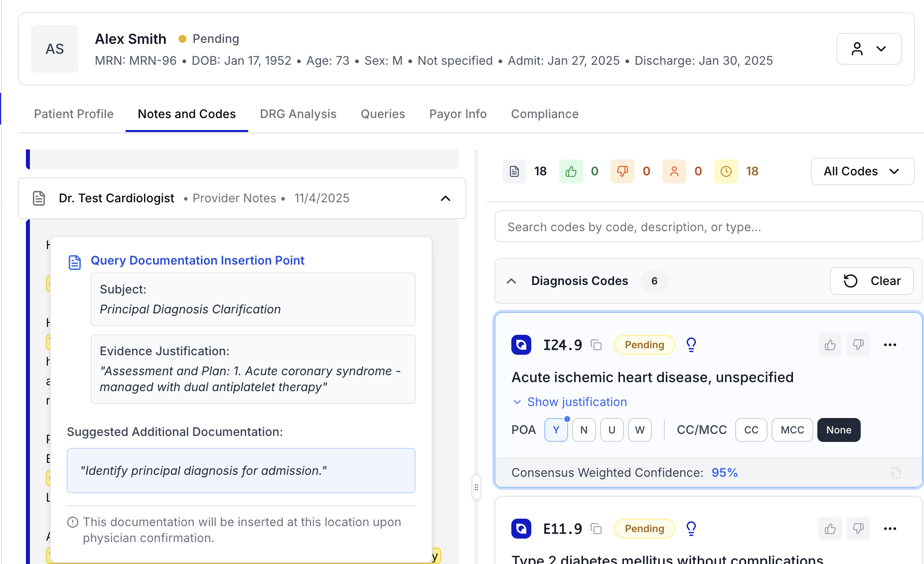Copy the I24.9 code
924x564 pixels.
tap(596, 345)
